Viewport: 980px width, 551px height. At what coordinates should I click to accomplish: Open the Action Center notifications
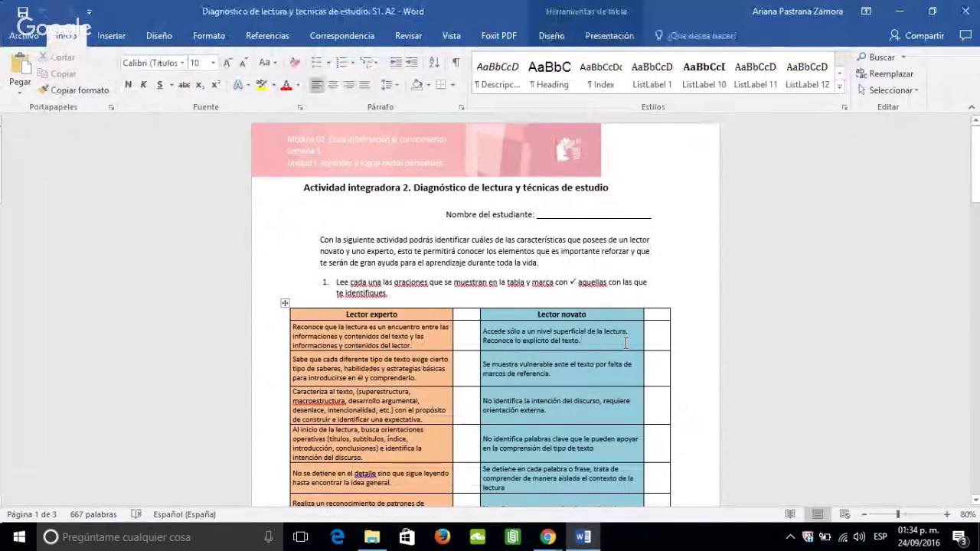(959, 537)
